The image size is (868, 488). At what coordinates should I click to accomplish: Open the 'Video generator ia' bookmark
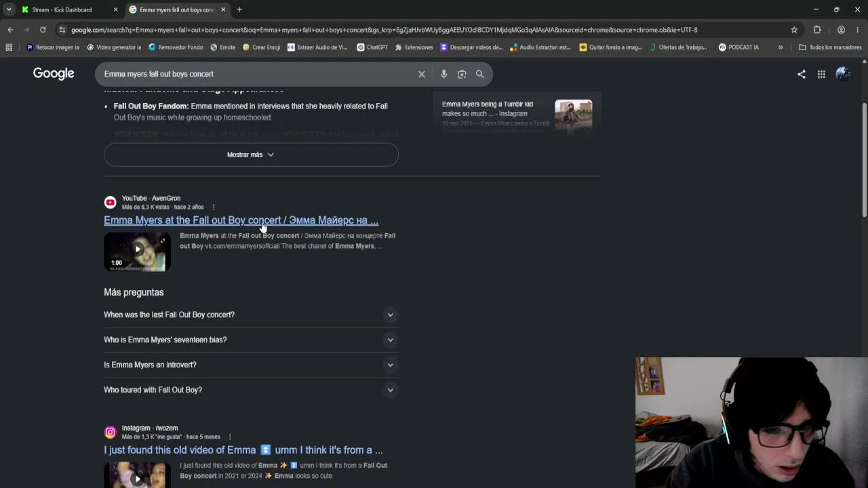coord(113,47)
